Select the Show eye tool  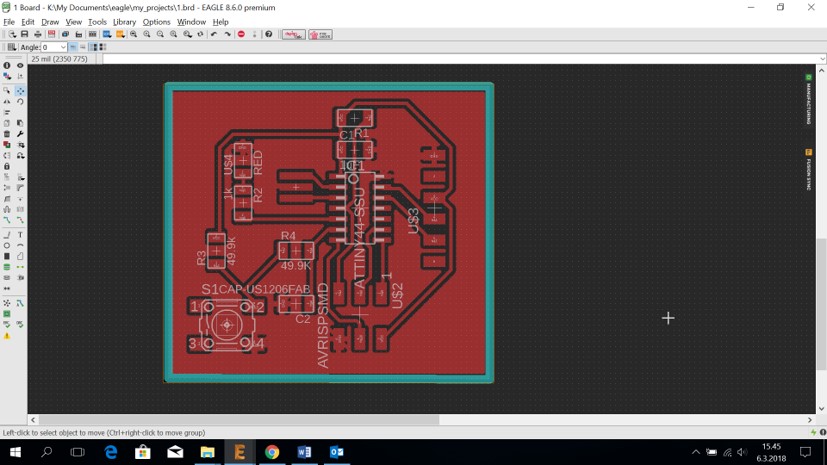tap(20, 65)
